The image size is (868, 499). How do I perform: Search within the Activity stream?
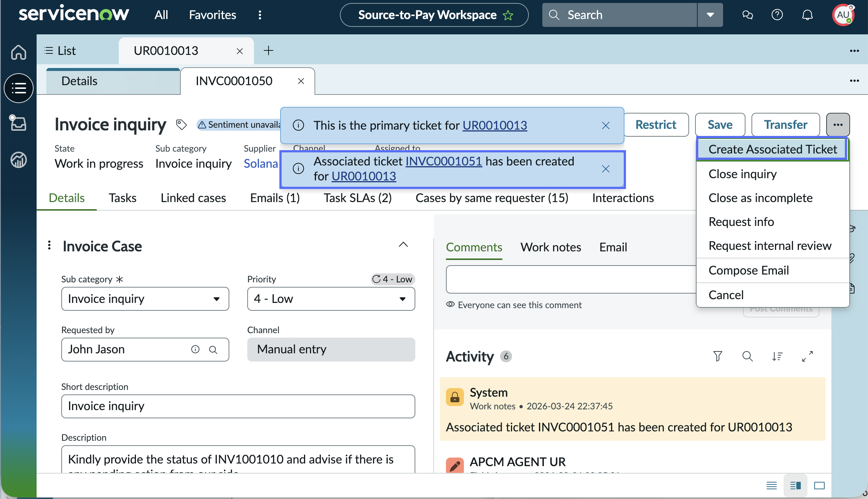tap(747, 356)
